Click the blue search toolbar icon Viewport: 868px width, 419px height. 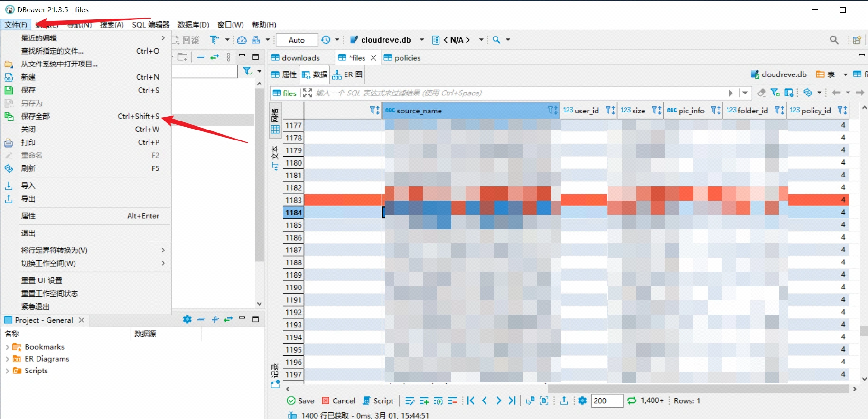pyautogui.click(x=496, y=40)
